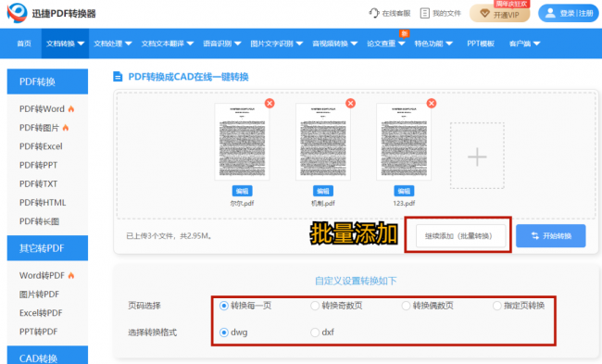
Task: Click the page title document icon
Action: (x=118, y=77)
